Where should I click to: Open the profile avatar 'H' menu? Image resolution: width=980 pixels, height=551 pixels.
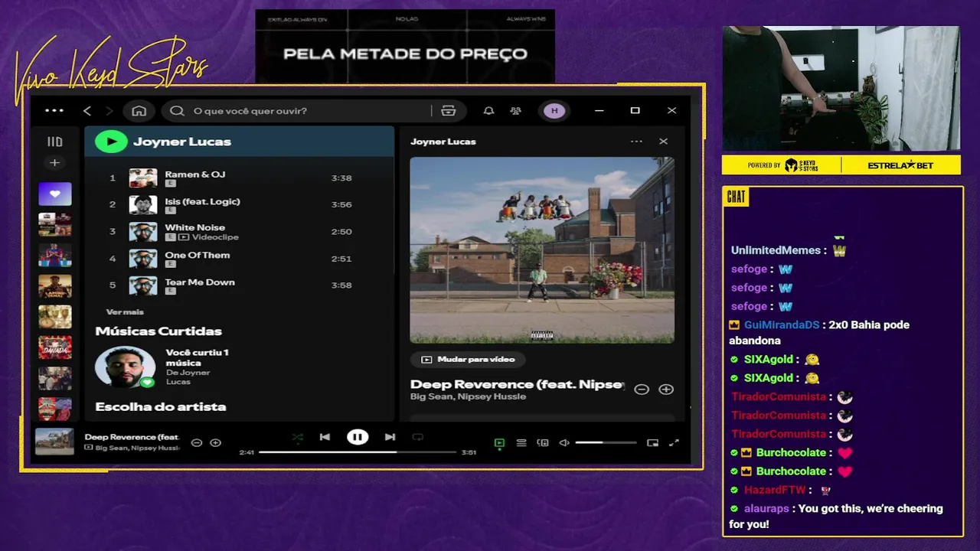coord(554,111)
